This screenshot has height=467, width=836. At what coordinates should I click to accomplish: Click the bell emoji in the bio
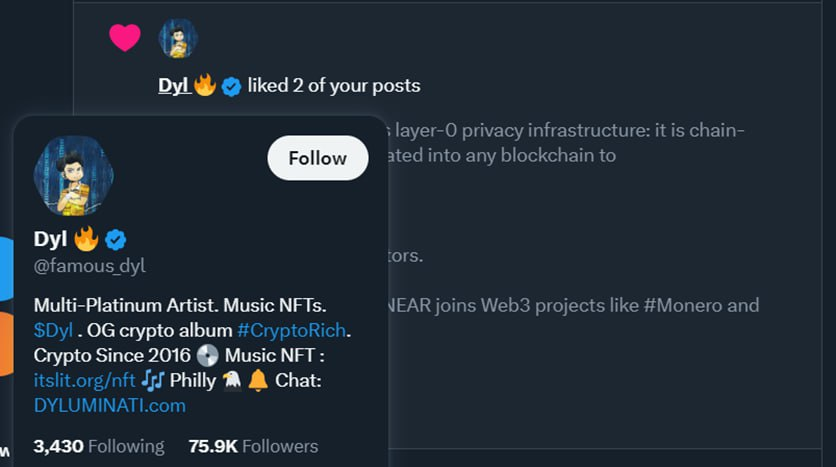[x=258, y=380]
